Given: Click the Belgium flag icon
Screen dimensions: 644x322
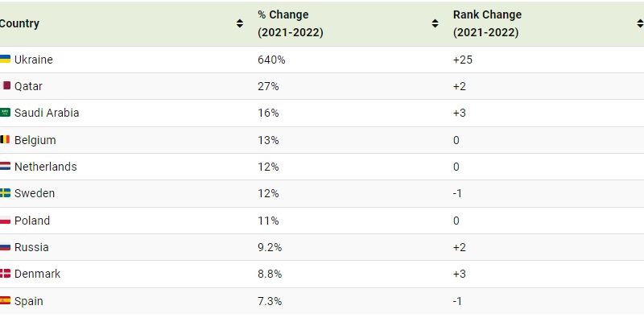Looking at the screenshot, I should pyautogui.click(x=5, y=140).
